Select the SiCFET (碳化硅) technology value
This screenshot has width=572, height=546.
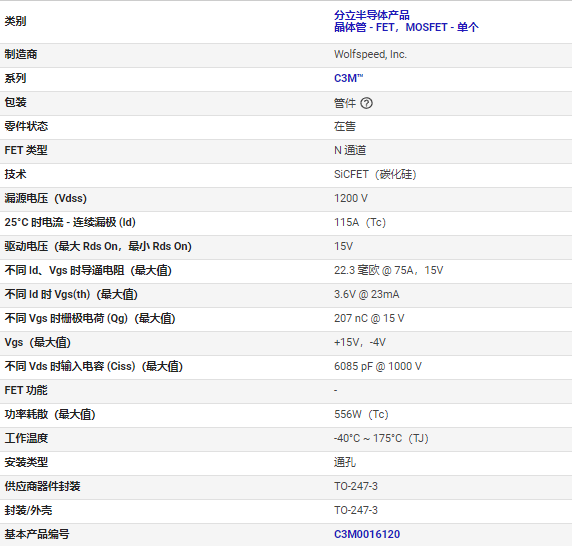[x=375, y=174]
